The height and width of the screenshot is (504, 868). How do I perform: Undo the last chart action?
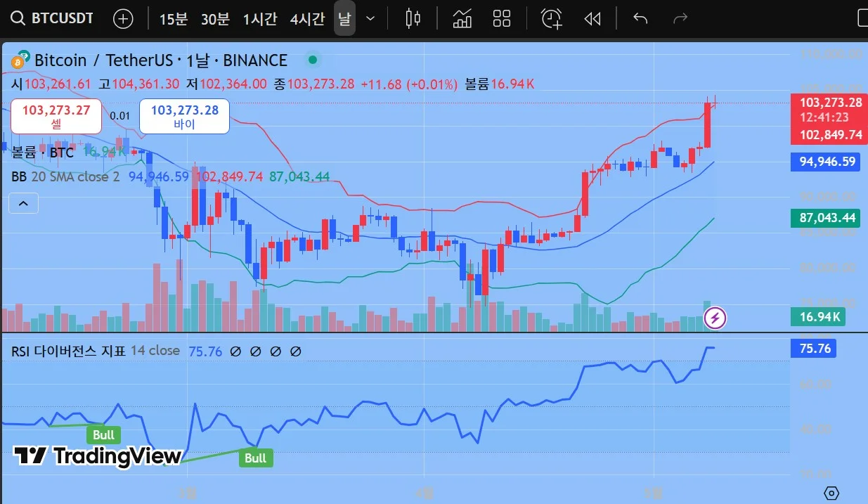tap(640, 19)
